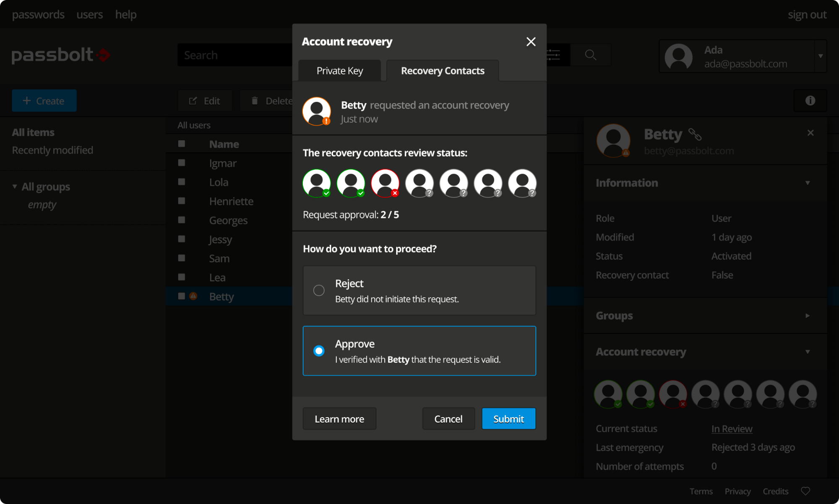Image resolution: width=839 pixels, height=504 pixels.
Task: Collapse the Information section
Action: pyautogui.click(x=807, y=183)
